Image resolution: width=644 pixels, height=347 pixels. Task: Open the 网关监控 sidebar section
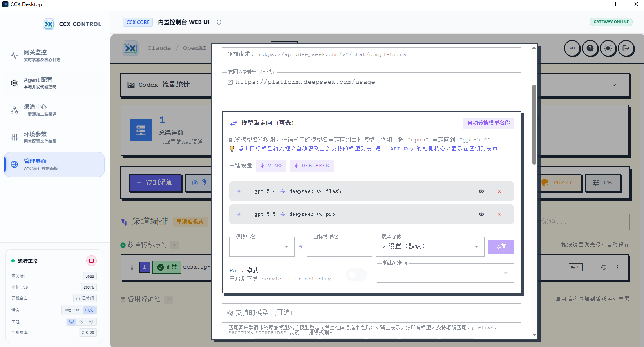pyautogui.click(x=54, y=56)
